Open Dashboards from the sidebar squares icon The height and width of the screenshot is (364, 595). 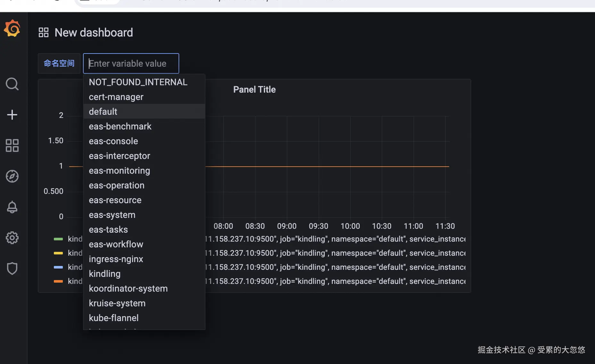(x=12, y=145)
